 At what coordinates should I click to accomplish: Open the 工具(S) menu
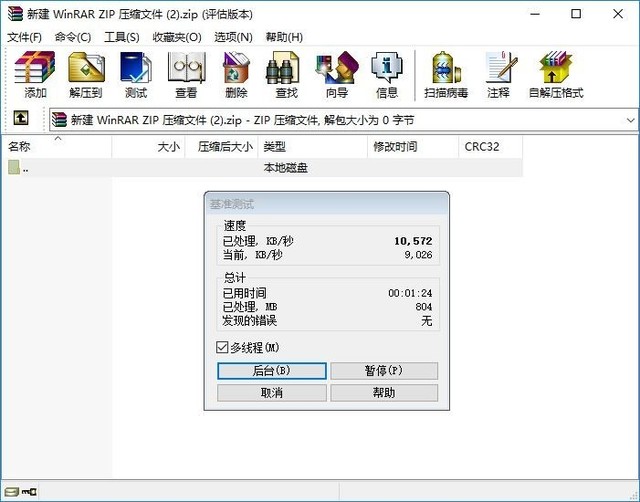click(x=122, y=37)
